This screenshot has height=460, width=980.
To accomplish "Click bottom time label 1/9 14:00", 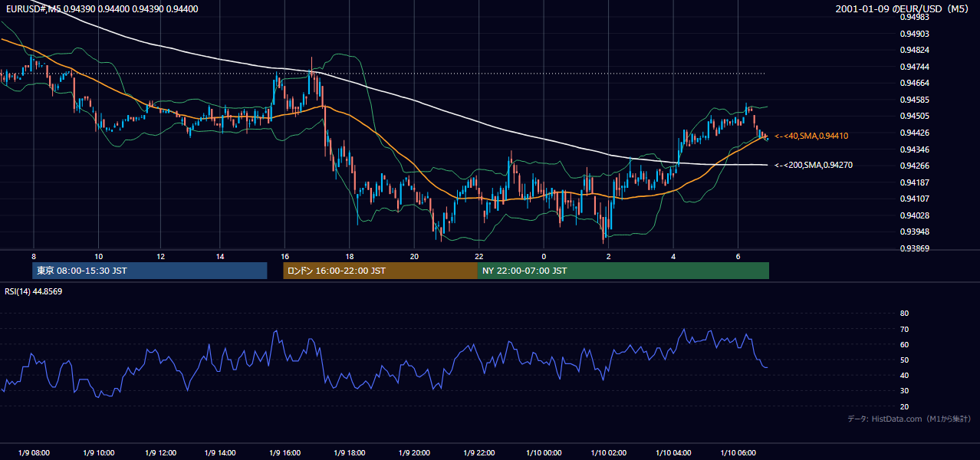I will [x=220, y=453].
